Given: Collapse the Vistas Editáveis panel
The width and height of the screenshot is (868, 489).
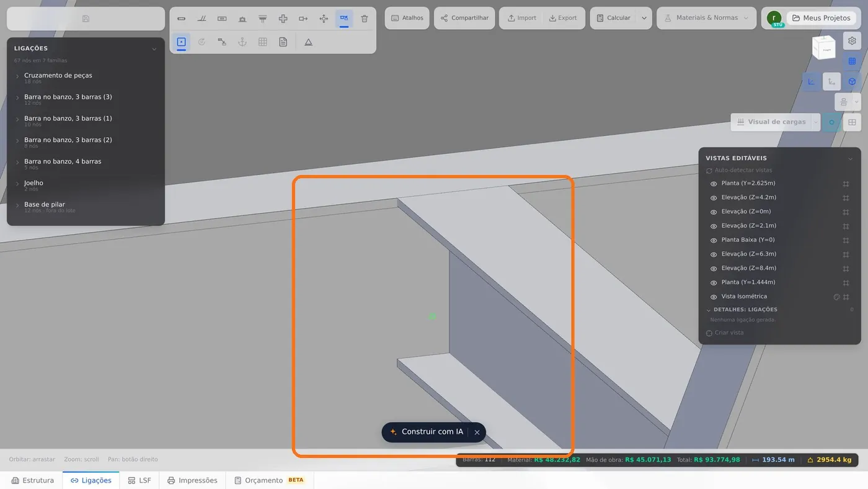Looking at the screenshot, I should [x=851, y=159].
